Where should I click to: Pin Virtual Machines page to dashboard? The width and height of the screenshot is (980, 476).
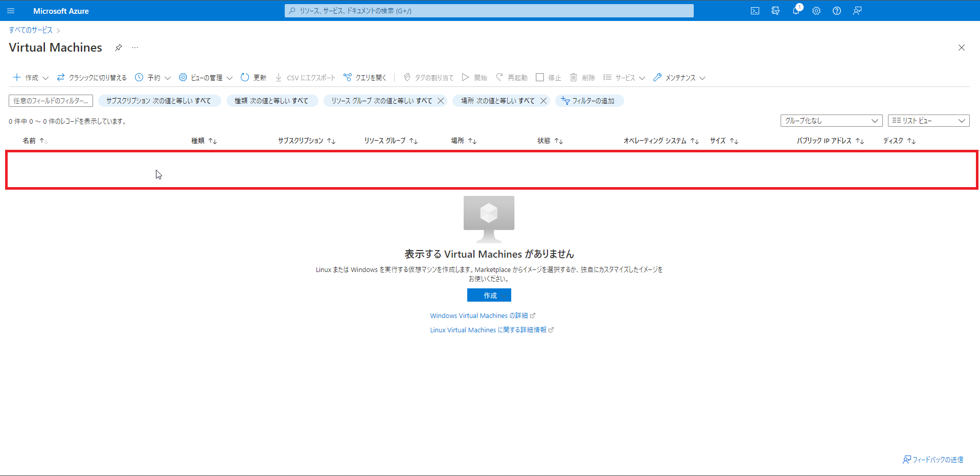pyautogui.click(x=119, y=48)
